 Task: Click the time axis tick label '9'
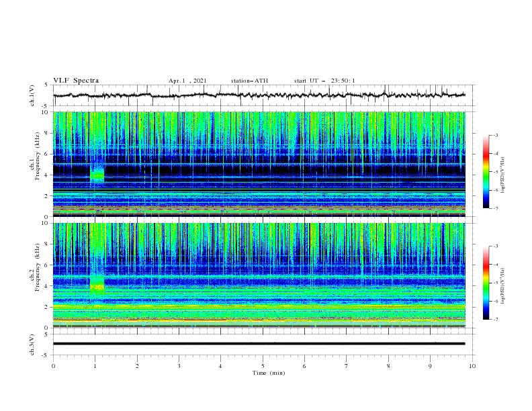click(430, 366)
